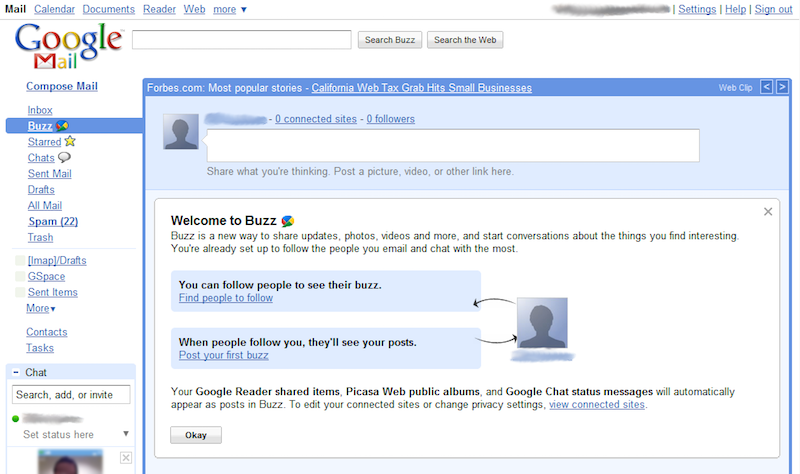Click Find people to follow

226,298
